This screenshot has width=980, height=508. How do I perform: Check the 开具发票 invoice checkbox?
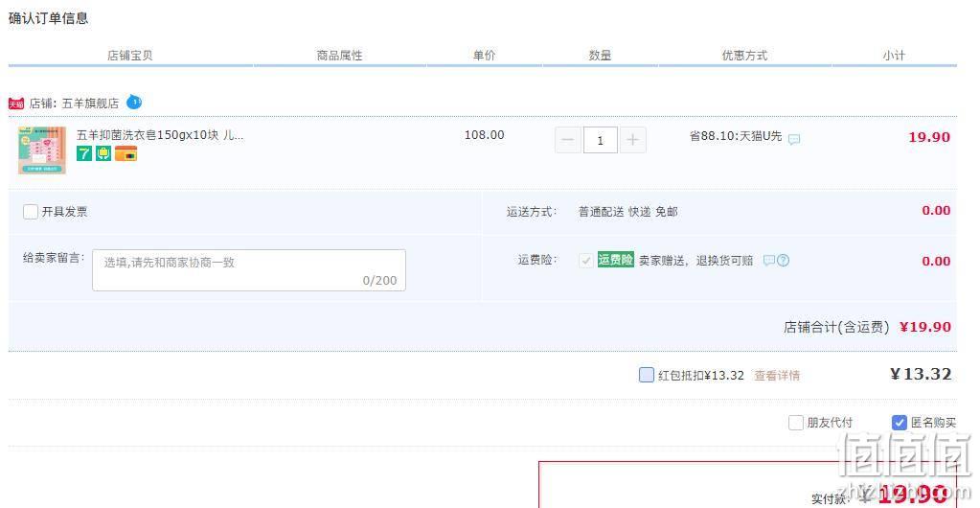(31, 212)
